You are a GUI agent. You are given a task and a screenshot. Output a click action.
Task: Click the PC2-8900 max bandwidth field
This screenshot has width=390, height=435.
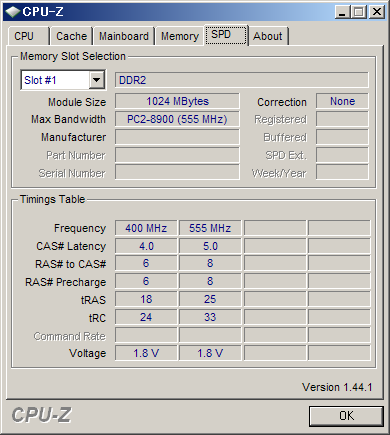point(177,119)
